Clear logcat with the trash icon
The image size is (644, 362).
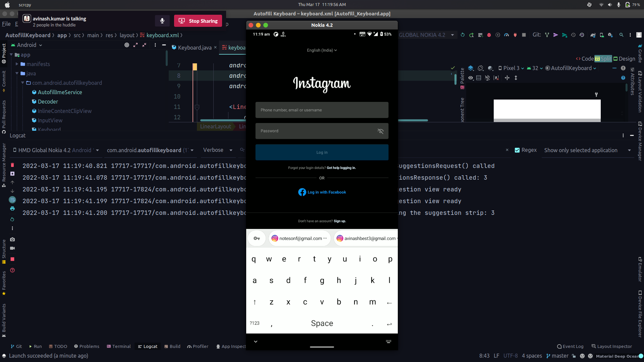click(12, 165)
